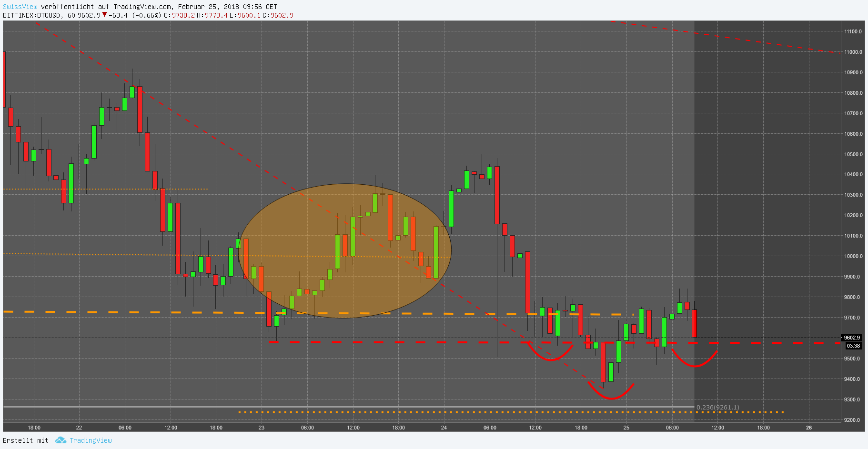The image size is (868, 449).
Task: Click the current price label 9602.9
Action: [x=852, y=338]
